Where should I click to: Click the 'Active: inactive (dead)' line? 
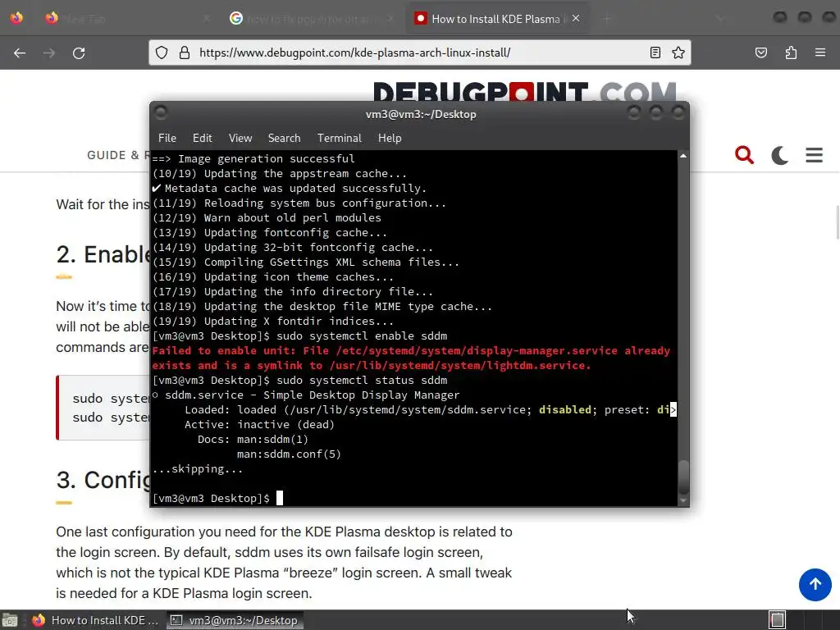(x=259, y=424)
